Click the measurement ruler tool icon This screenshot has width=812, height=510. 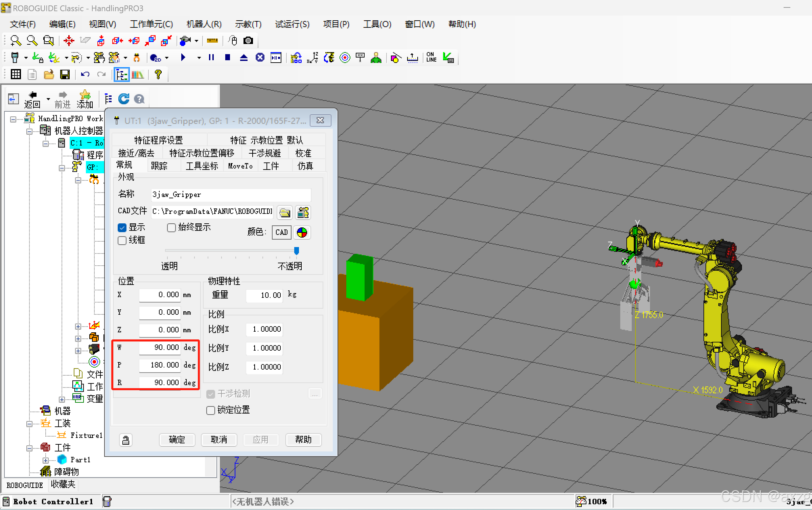click(x=212, y=41)
